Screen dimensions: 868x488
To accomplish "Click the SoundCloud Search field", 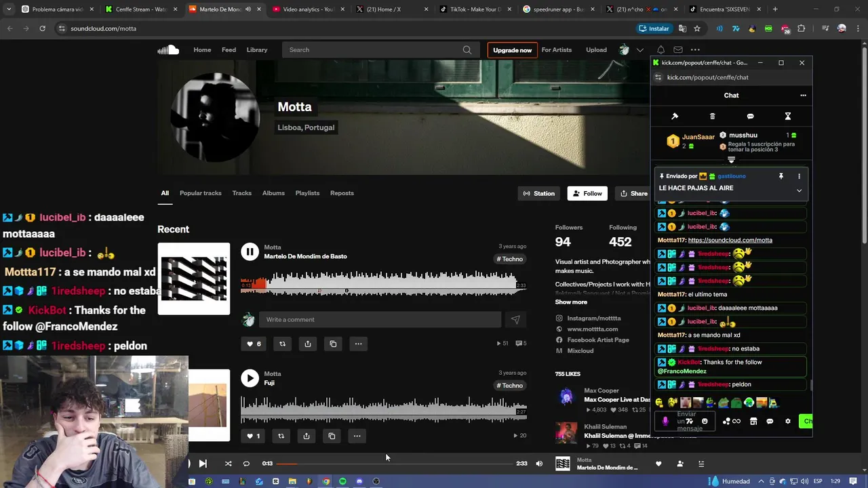I will pos(380,49).
